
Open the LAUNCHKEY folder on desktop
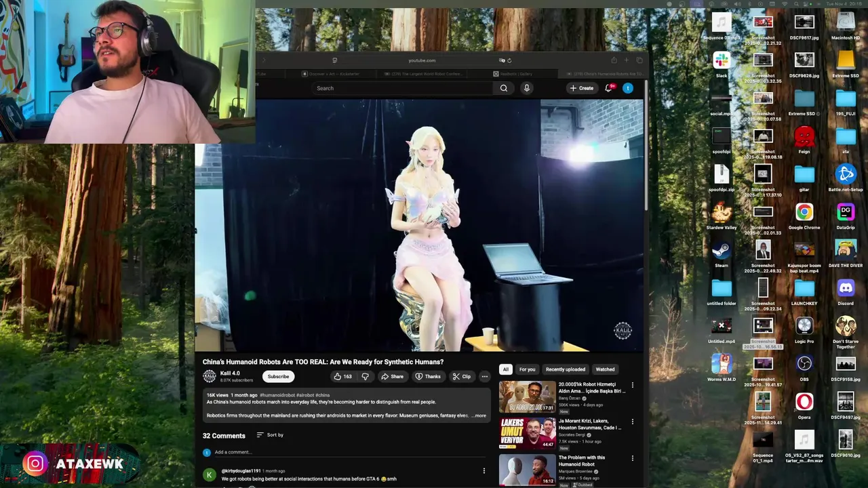(x=804, y=288)
